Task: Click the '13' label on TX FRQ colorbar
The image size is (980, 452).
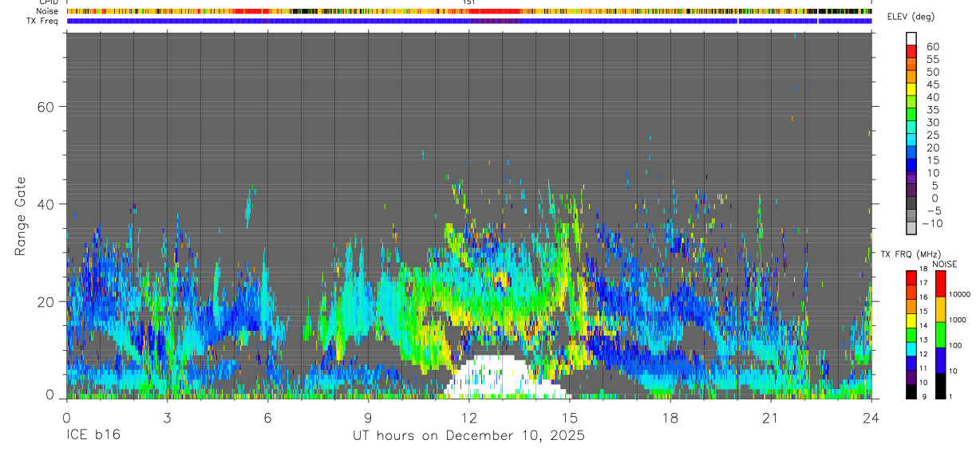Action: [x=923, y=340]
